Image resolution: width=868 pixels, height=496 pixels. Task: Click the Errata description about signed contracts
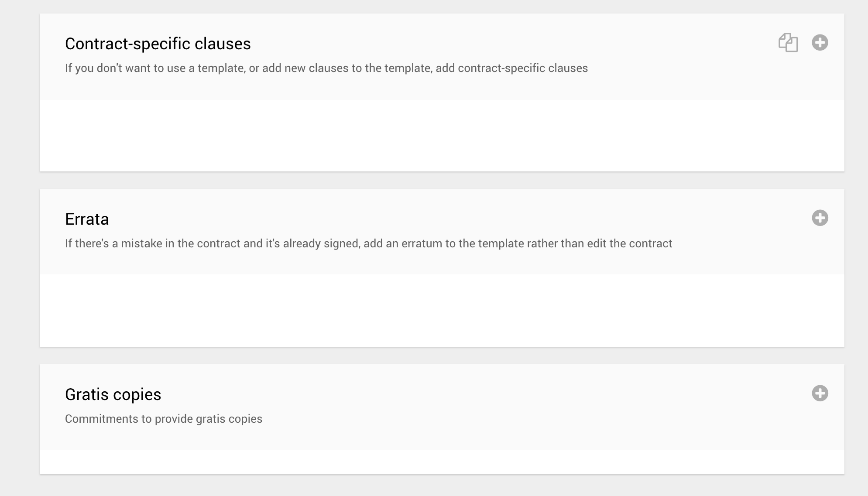click(368, 244)
